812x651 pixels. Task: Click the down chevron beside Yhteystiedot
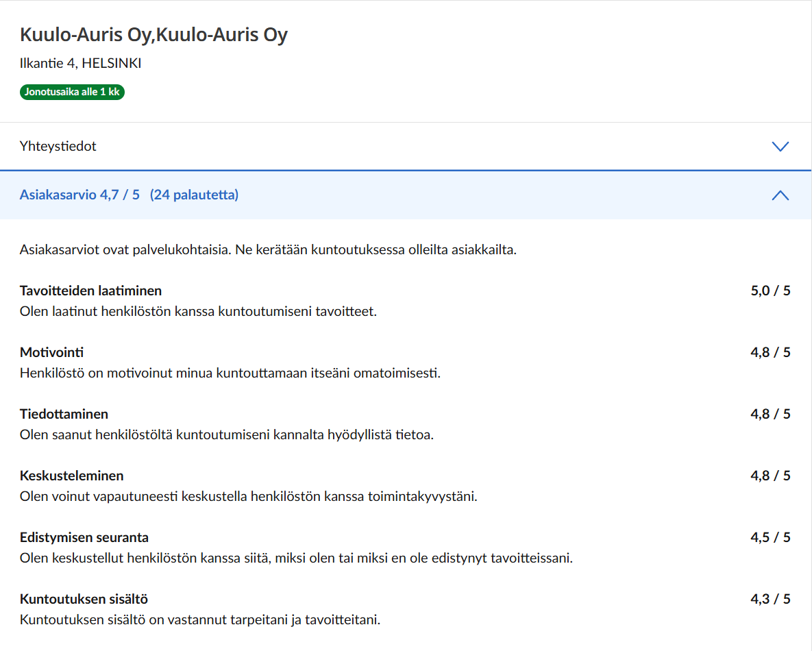[x=780, y=147]
